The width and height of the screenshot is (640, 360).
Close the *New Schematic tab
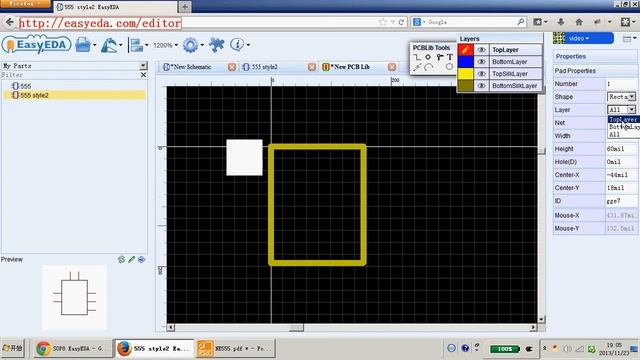click(x=232, y=67)
